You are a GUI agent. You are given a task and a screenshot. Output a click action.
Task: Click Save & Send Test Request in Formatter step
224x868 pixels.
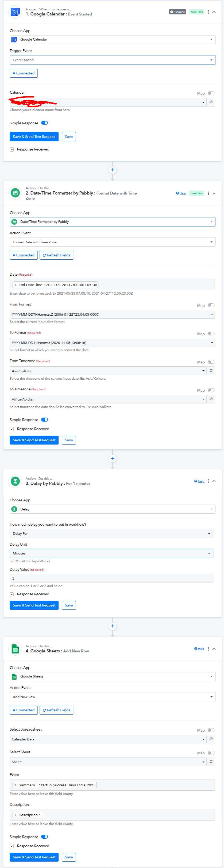[x=34, y=440]
